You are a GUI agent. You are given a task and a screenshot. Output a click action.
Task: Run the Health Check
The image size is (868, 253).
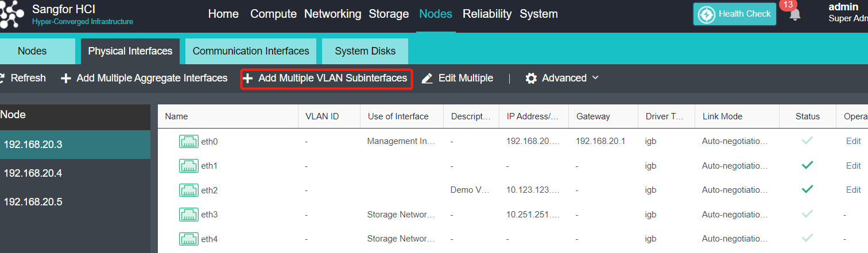tap(735, 14)
